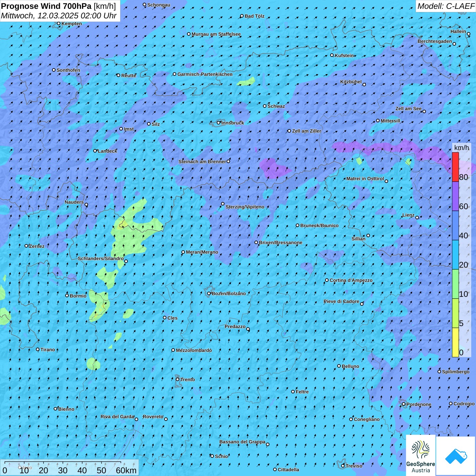The image size is (476, 476).
Task: Click the 'Conegliano' label
Action: [367, 419]
